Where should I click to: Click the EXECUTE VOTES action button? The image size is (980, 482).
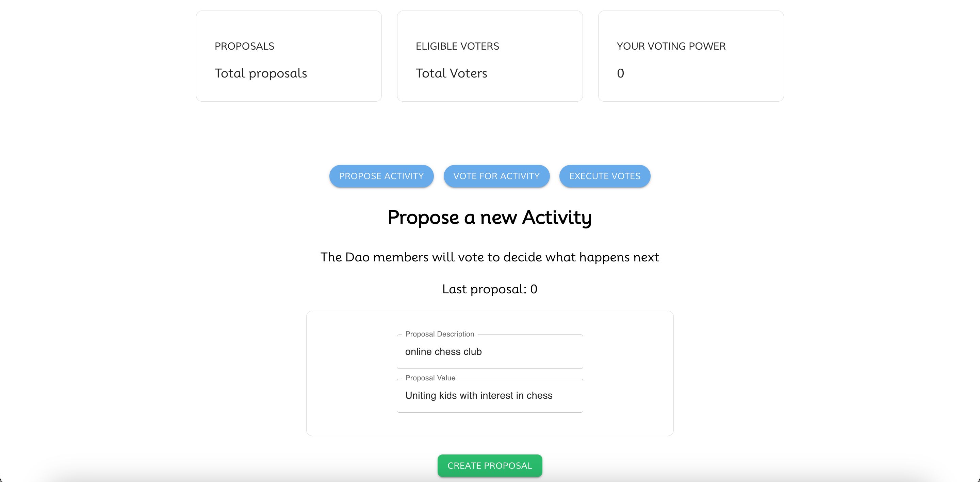(x=604, y=176)
